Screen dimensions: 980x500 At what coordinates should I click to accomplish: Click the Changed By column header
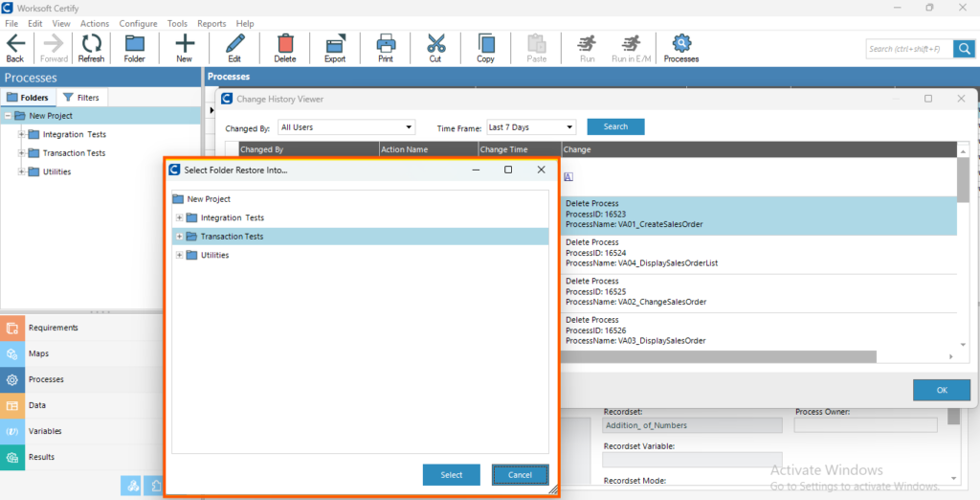pyautogui.click(x=309, y=149)
